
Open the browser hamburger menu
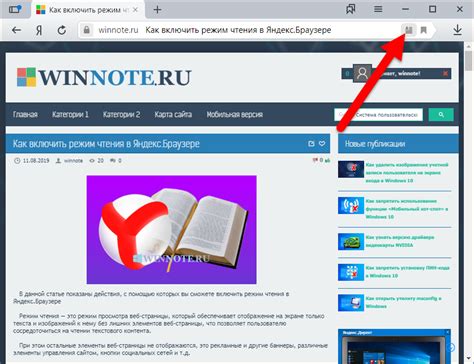[x=378, y=9]
